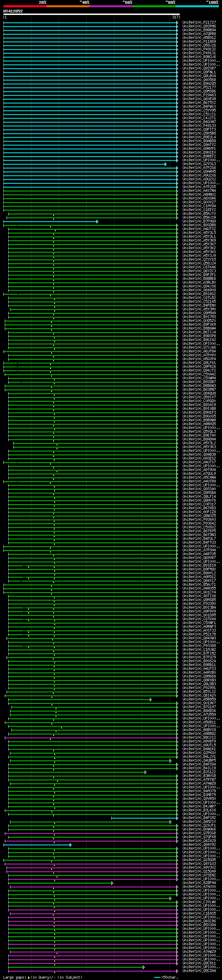Click the arrowhead ending the B2BFH4 alignment

coord(112,883)
